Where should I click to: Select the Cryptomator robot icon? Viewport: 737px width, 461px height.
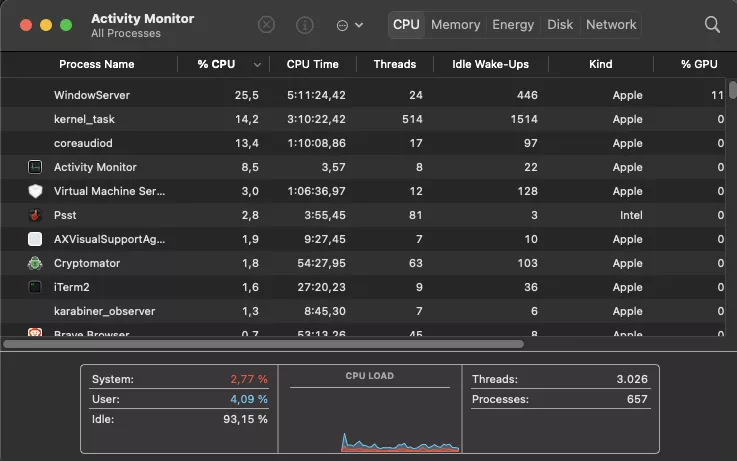pyautogui.click(x=35, y=263)
